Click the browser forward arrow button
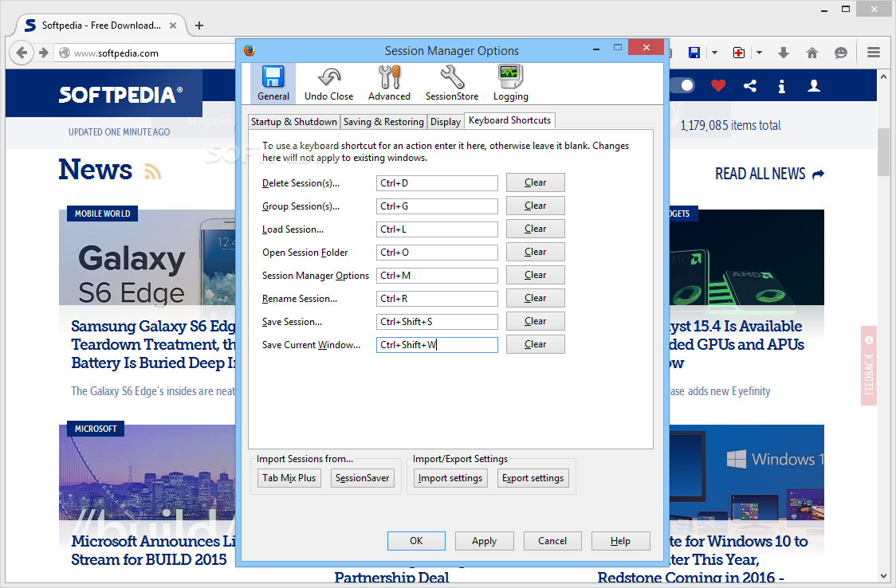 [43, 53]
